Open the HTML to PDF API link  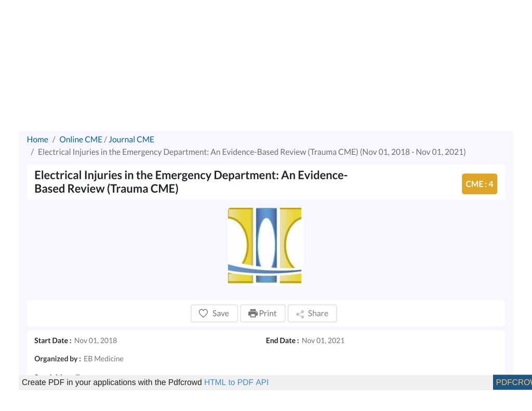point(236,382)
